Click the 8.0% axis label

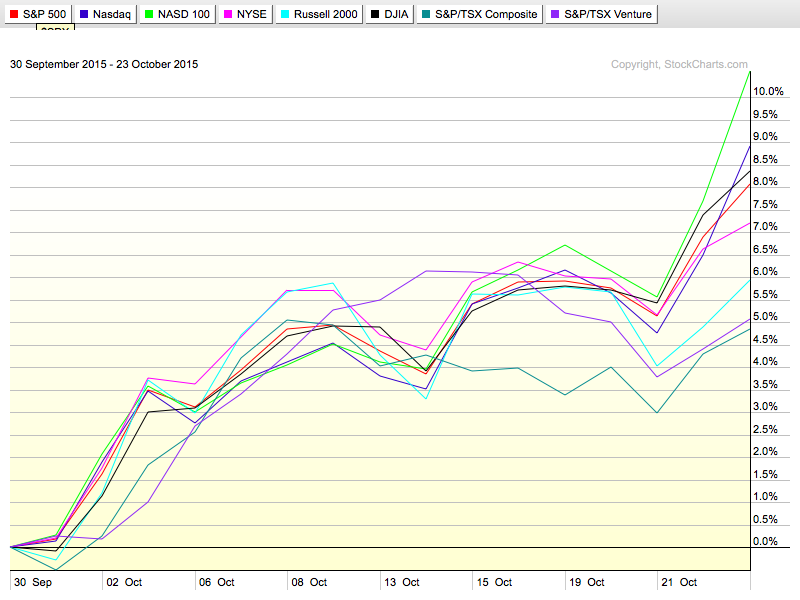click(765, 181)
